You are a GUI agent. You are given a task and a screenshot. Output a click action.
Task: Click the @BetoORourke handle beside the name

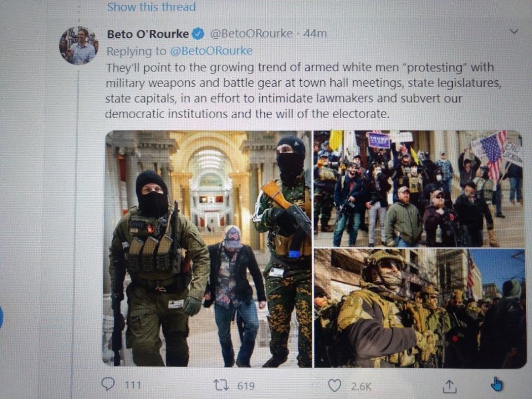(x=251, y=33)
